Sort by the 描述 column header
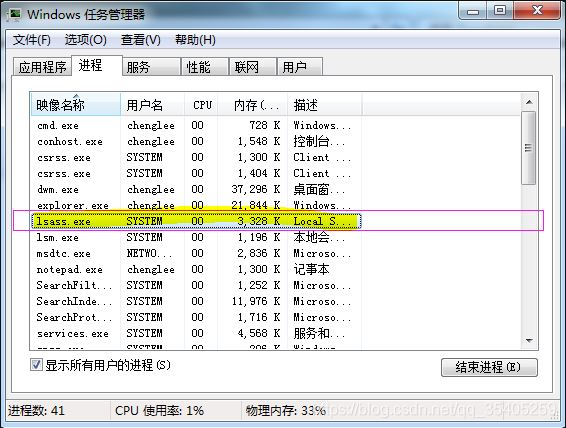The width and height of the screenshot is (566, 428). [x=325, y=105]
